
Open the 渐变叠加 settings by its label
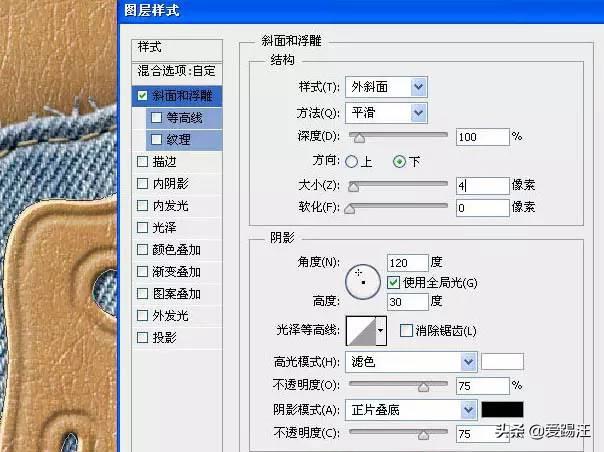(177, 272)
